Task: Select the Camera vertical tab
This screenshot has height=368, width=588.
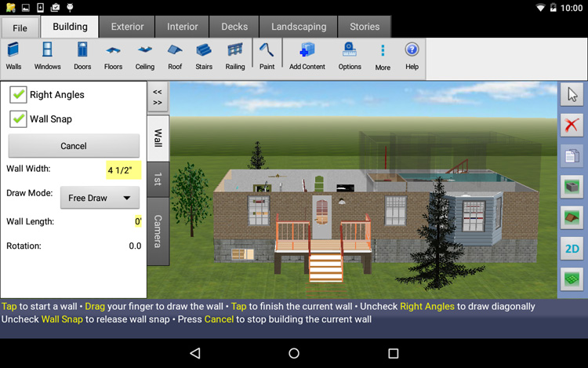Action: coord(158,231)
